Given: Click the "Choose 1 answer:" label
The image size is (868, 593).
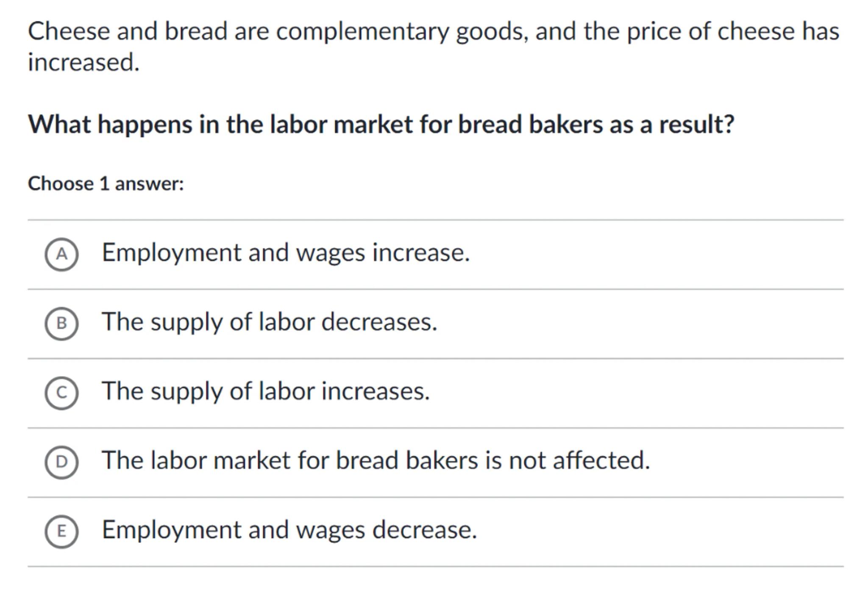Looking at the screenshot, I should point(106,184).
